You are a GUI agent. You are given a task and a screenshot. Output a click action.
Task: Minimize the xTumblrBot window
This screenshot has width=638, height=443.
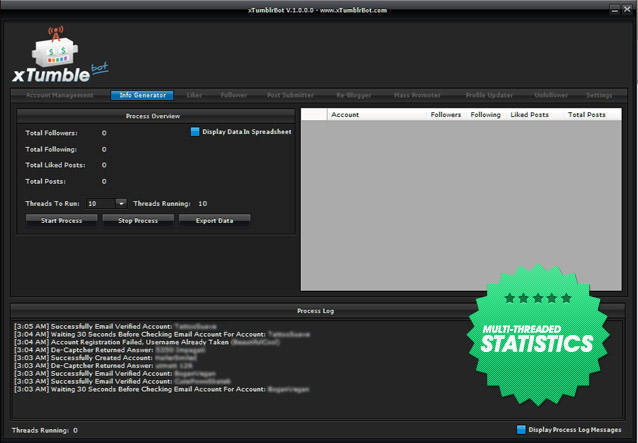pos(615,10)
